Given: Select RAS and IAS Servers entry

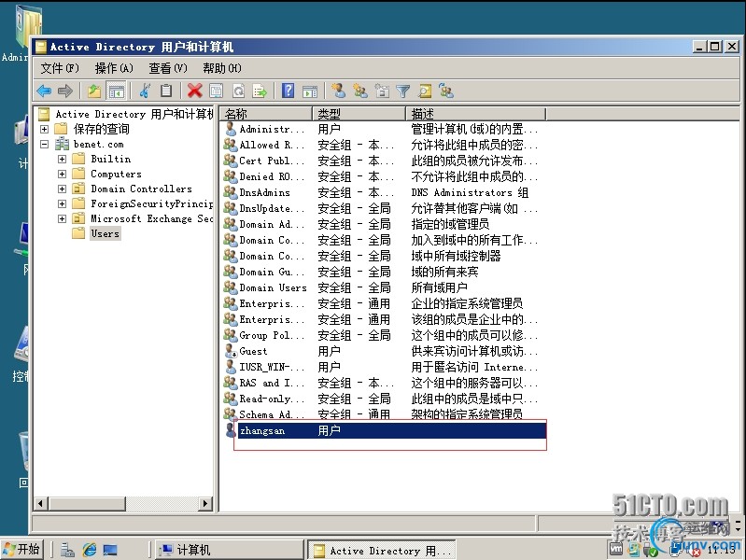Looking at the screenshot, I should [x=271, y=383].
